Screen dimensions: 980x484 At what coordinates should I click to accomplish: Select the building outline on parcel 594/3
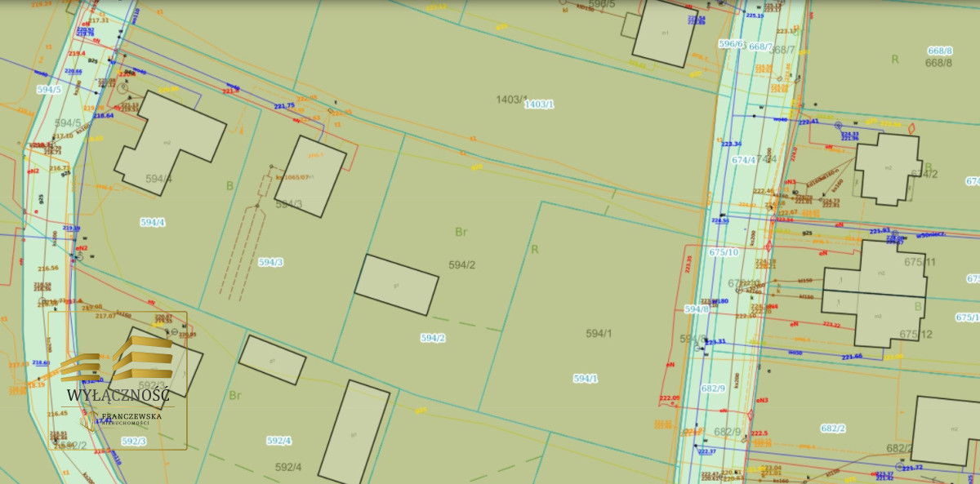pos(310,175)
